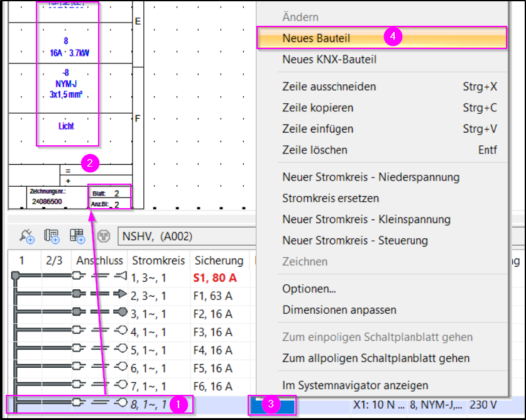Click the F2, 16 A fuse cell
Screen dimensions: 526x420
pyautogui.click(x=212, y=314)
